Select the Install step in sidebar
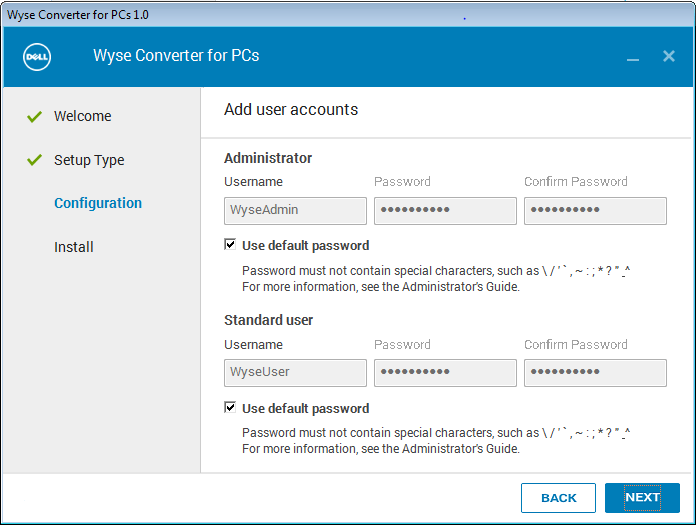696x525 pixels. coord(74,247)
